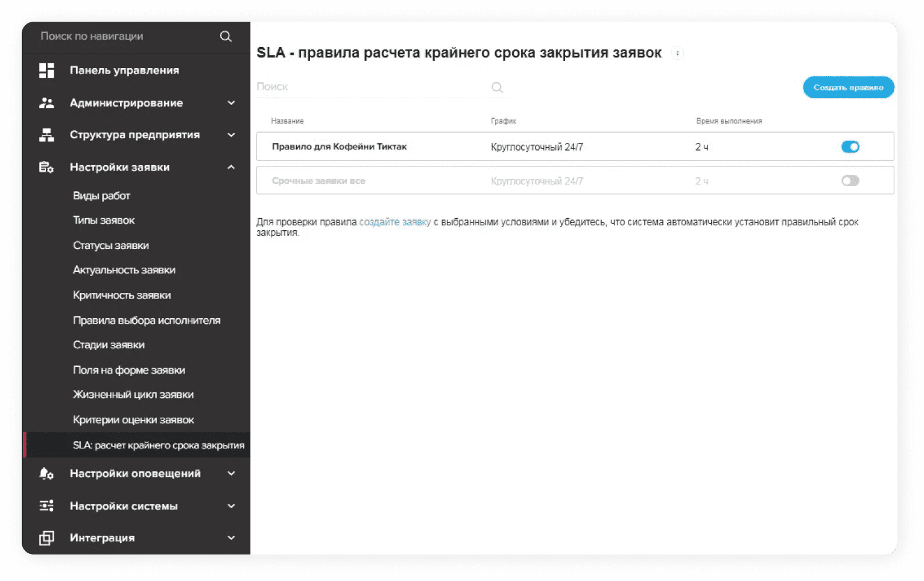Viewport: 924px width, 581px height.
Task: Click the Настройки оповещений bell icon
Action: pos(46,474)
